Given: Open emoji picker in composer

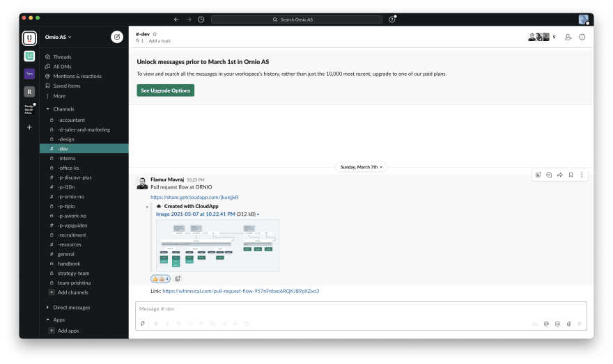Looking at the screenshot, I should click(557, 324).
